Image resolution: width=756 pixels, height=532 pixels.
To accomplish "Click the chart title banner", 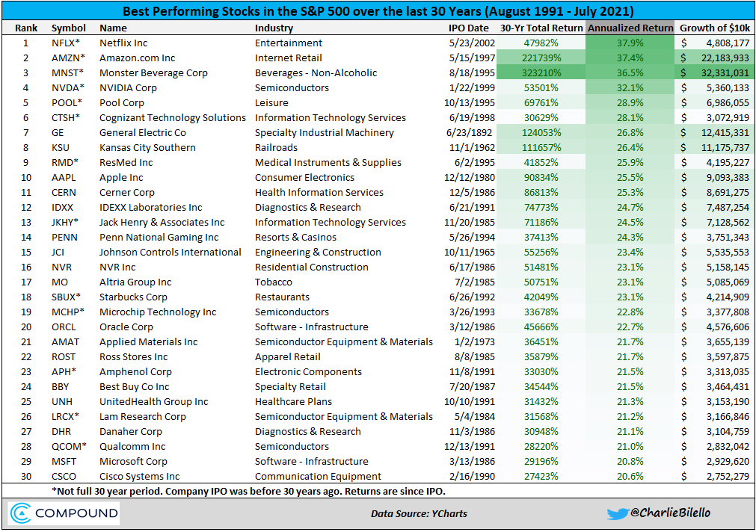I will point(378,11).
